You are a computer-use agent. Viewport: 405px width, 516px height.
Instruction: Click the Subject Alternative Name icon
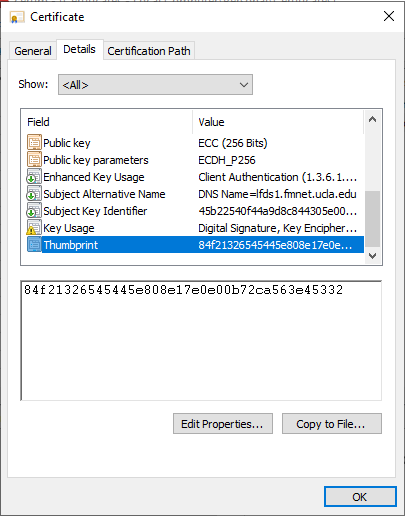(34, 194)
